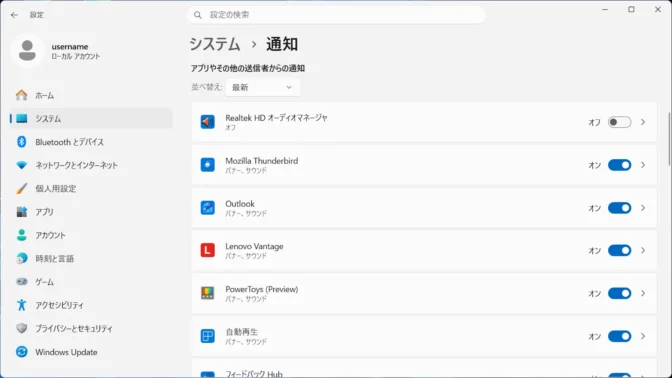Open Lenovo Vantage notification settings row
672x378 pixels.
tap(424, 250)
